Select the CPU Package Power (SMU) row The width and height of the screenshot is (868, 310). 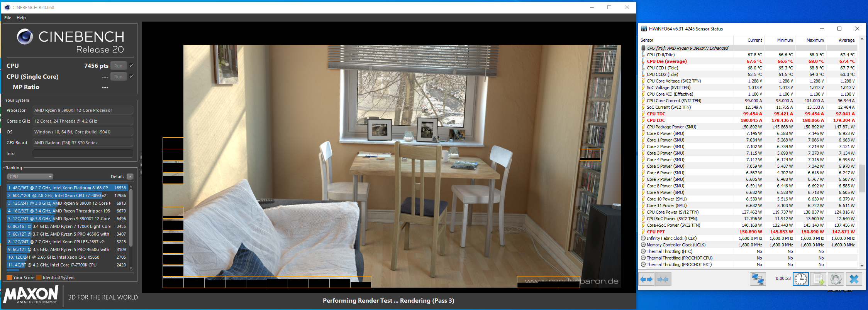pos(748,127)
